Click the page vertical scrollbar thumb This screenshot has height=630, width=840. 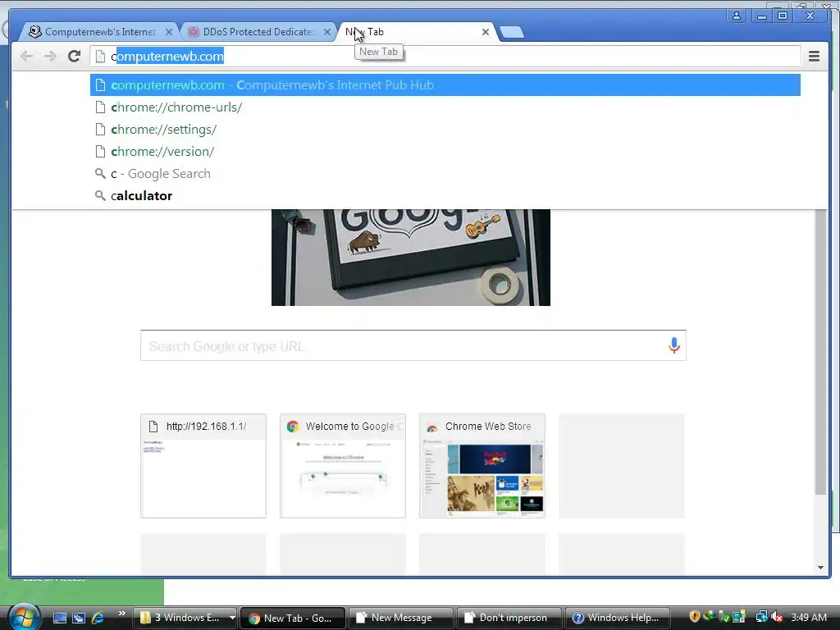tap(820, 352)
